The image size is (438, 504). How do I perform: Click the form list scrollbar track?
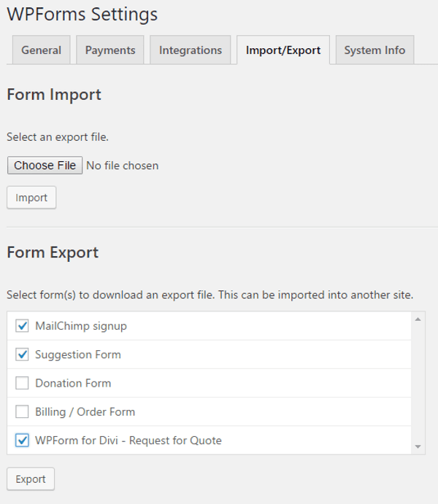pos(418,383)
